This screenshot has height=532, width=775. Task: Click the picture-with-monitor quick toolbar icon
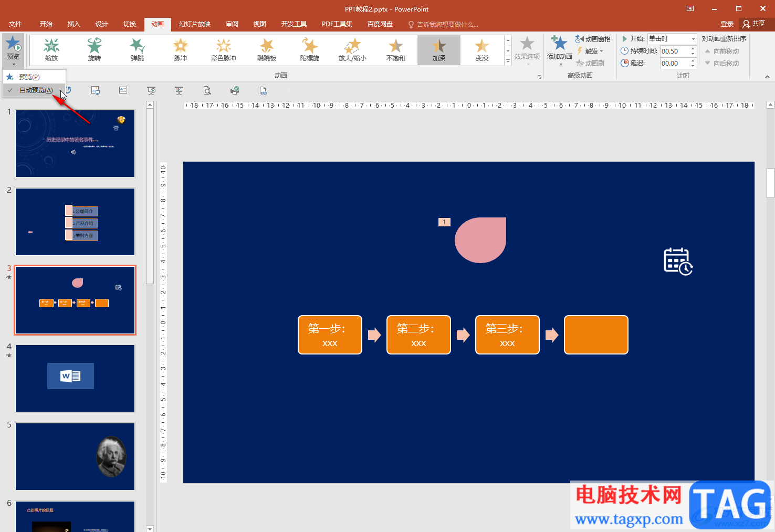click(96, 90)
